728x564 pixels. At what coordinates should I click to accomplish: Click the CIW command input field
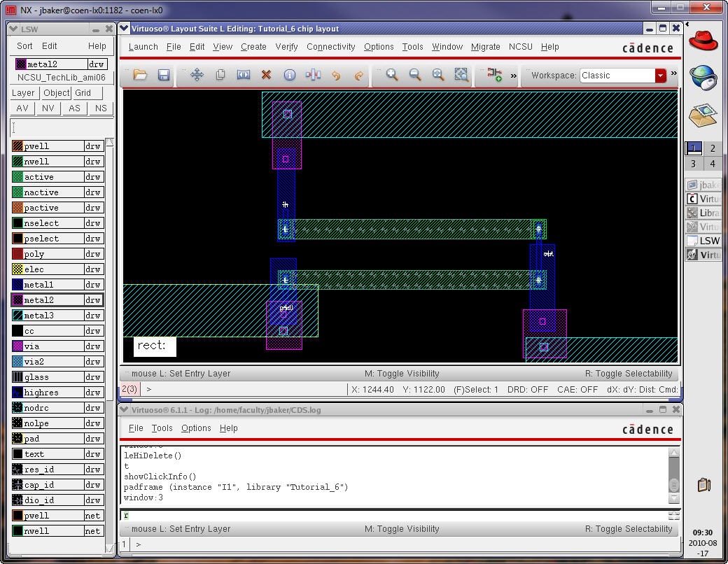392,516
